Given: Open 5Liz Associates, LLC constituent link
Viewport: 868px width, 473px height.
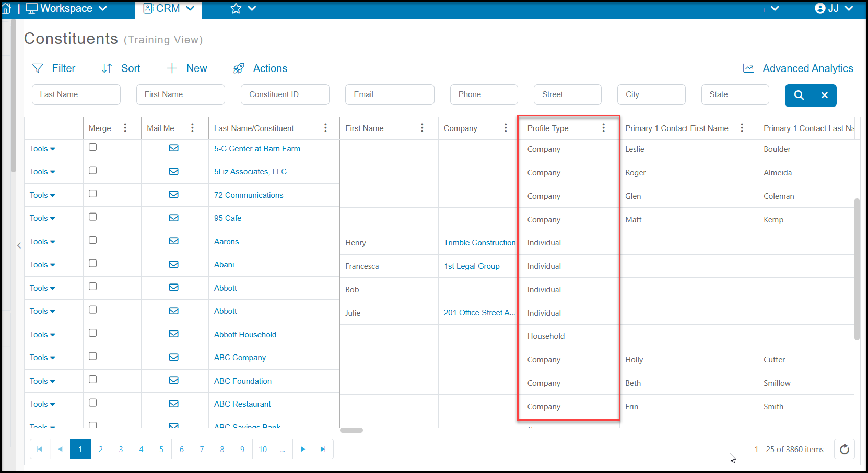Looking at the screenshot, I should (x=250, y=172).
